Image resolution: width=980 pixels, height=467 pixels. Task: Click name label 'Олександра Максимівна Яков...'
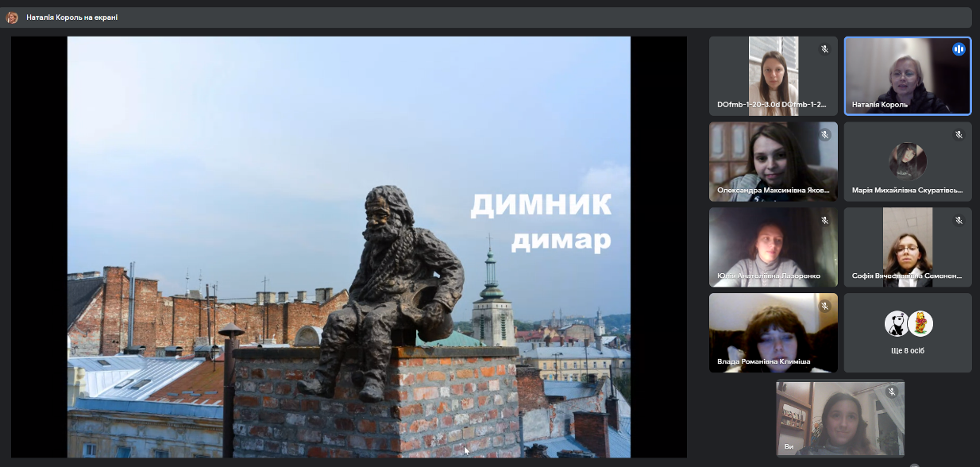pyautogui.click(x=773, y=191)
